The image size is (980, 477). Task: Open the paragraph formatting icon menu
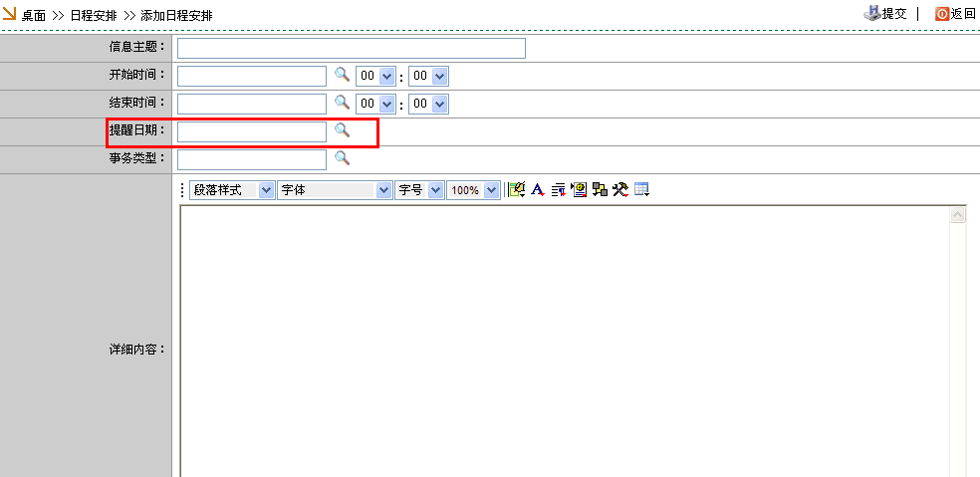pos(558,190)
